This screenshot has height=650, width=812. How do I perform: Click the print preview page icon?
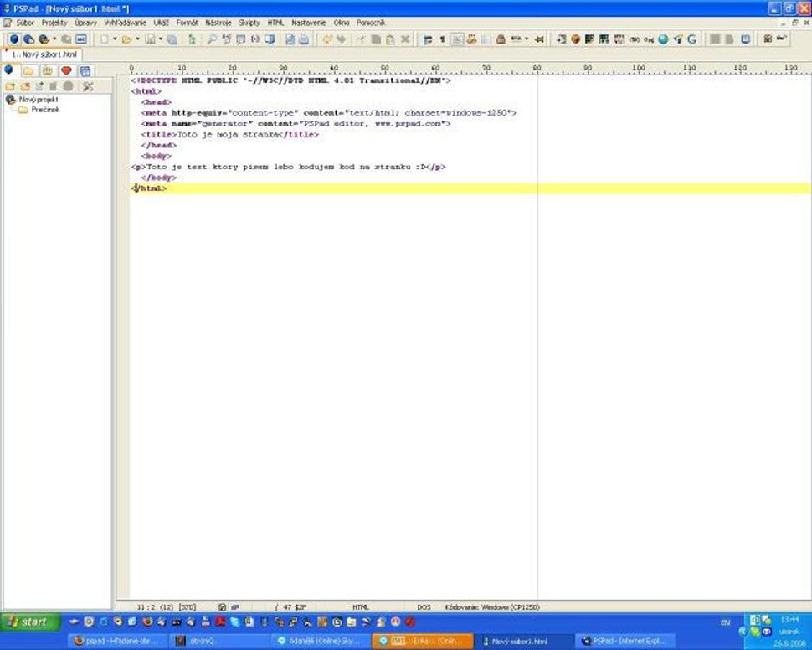(x=290, y=39)
